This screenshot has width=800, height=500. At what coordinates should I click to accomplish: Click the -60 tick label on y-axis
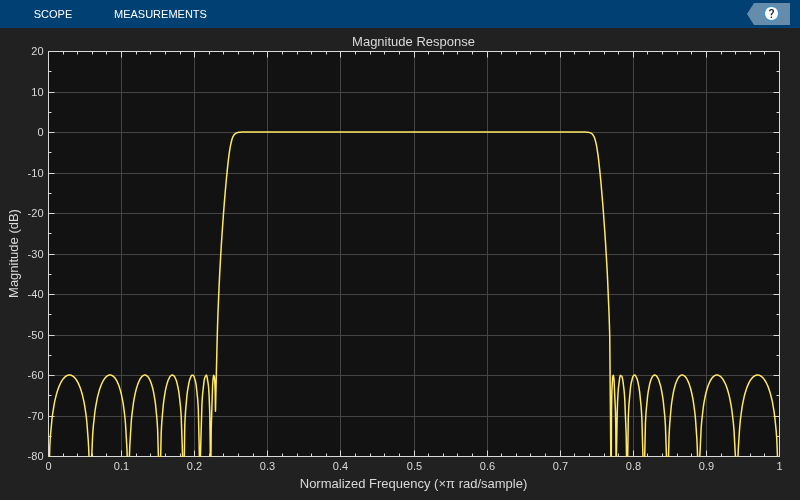click(36, 376)
